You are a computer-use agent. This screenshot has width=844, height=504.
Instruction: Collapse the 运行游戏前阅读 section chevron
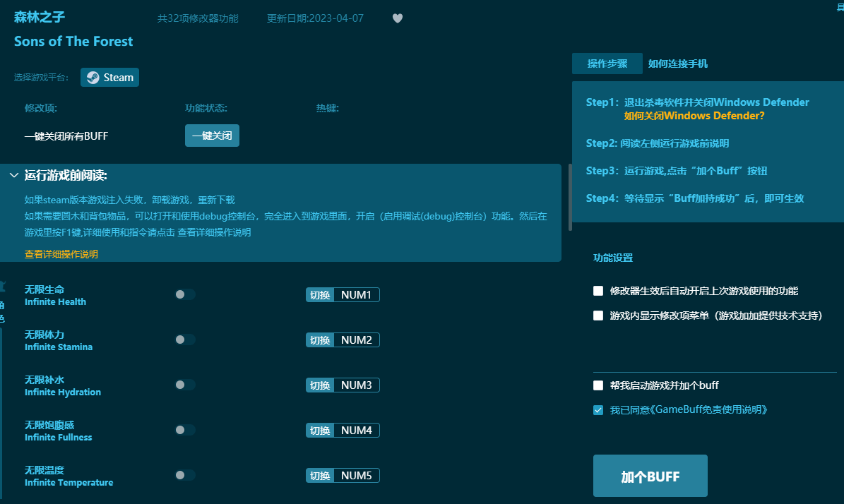(x=14, y=175)
